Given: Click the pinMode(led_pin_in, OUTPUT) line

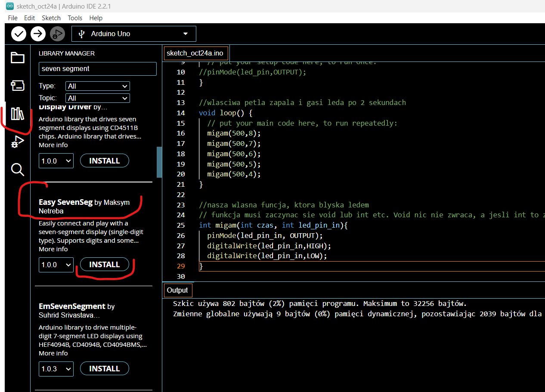Looking at the screenshot, I should [265, 235].
